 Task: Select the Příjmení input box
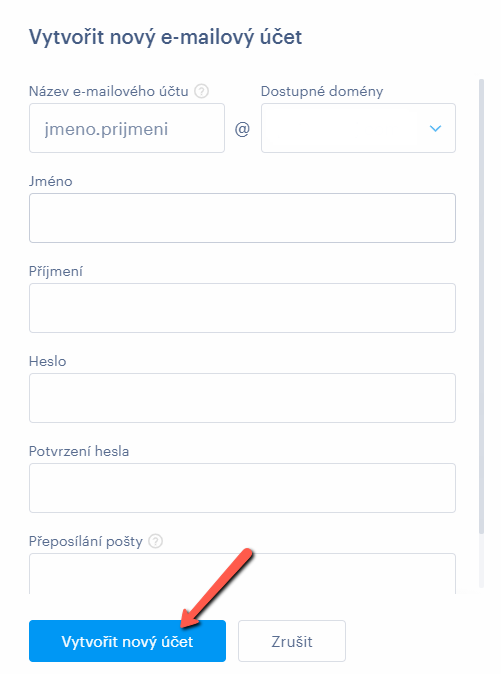pyautogui.click(x=242, y=308)
